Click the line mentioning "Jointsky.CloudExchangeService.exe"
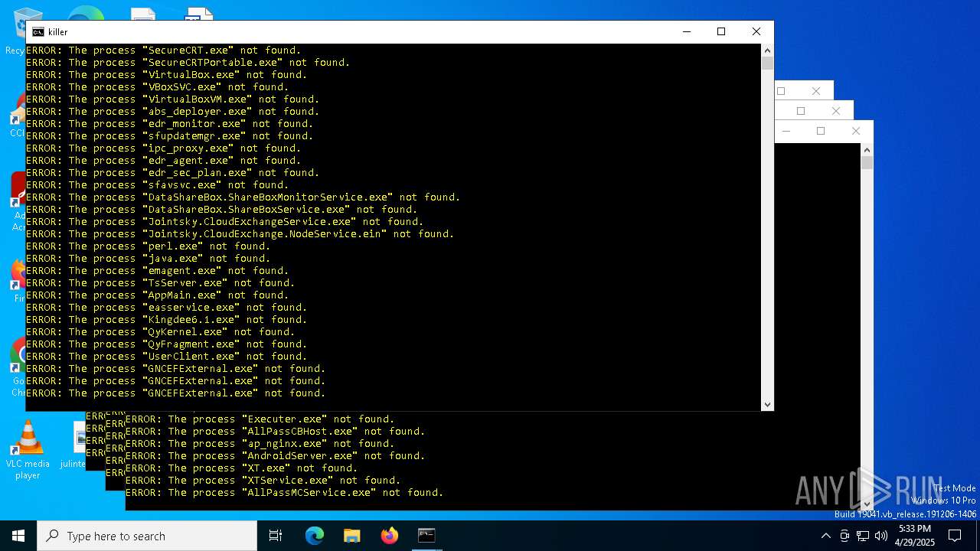Screen dimensions: 980x551 coord(225,222)
